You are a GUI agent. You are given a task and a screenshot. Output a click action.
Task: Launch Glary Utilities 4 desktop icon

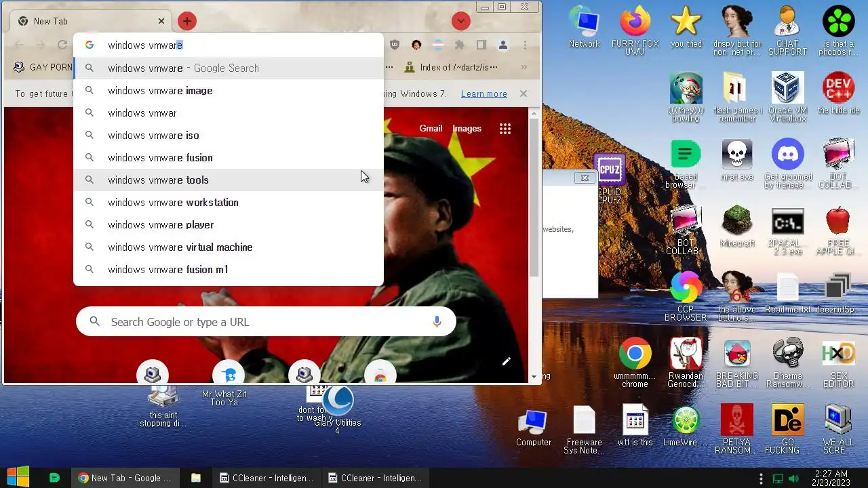(x=338, y=409)
